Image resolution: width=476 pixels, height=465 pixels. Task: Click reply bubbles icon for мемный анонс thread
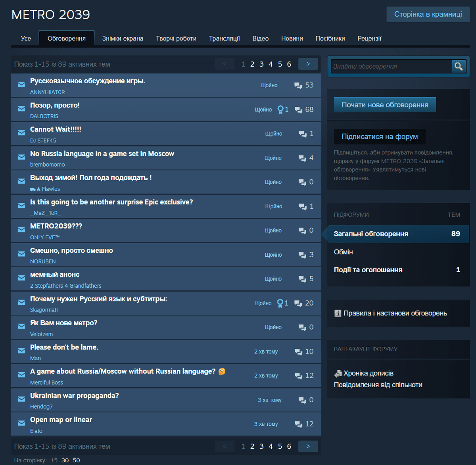click(x=303, y=279)
